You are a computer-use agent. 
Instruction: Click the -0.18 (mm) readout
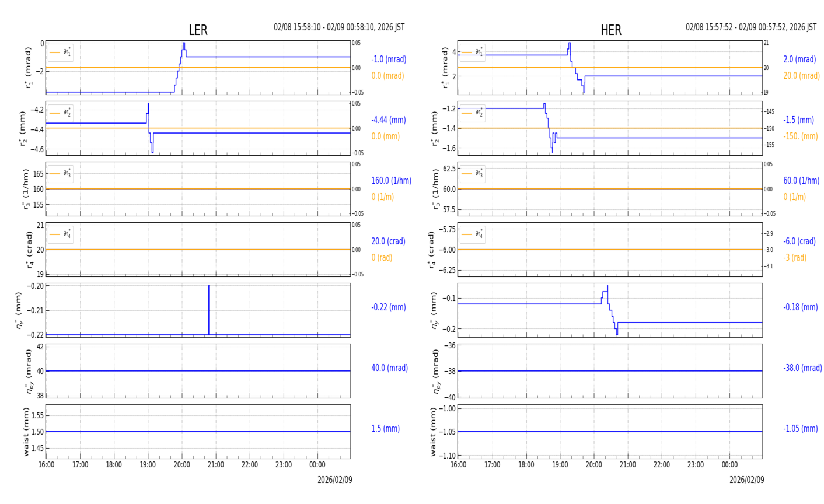801,307
